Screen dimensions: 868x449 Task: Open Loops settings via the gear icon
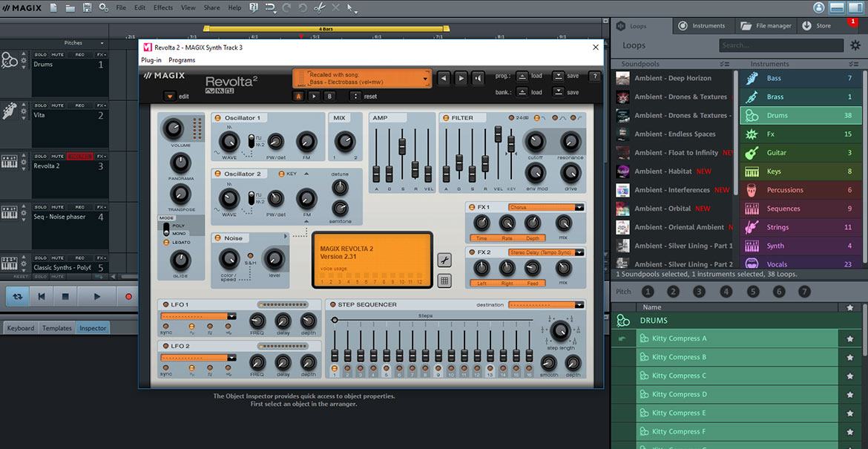pyautogui.click(x=855, y=45)
